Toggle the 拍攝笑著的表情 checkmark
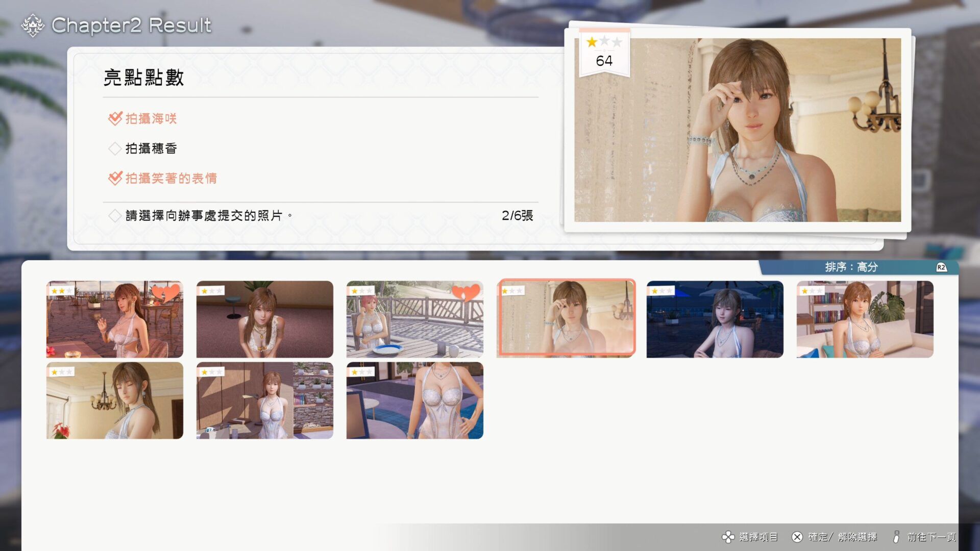 (115, 178)
